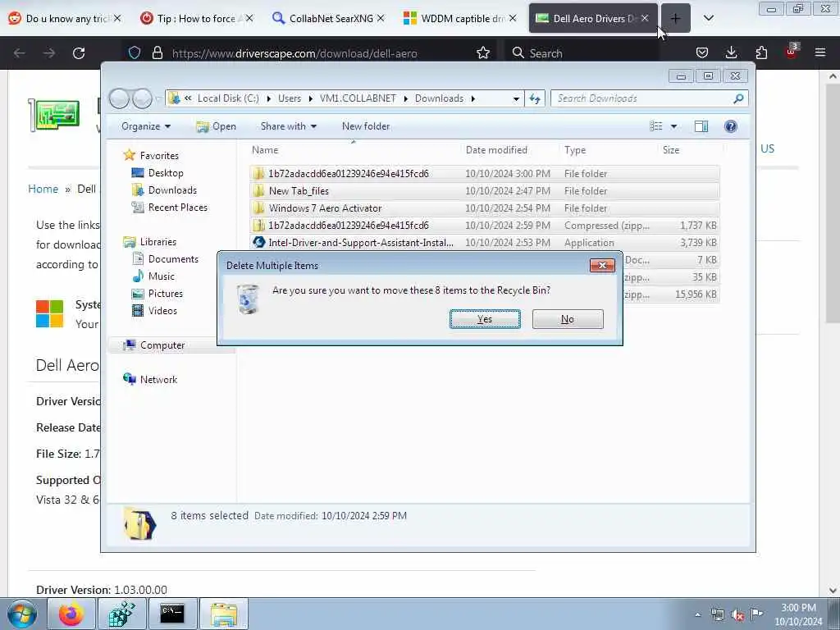840x630 pixels.
Task: Open Save to Pocket icon
Action: pyautogui.click(x=702, y=52)
